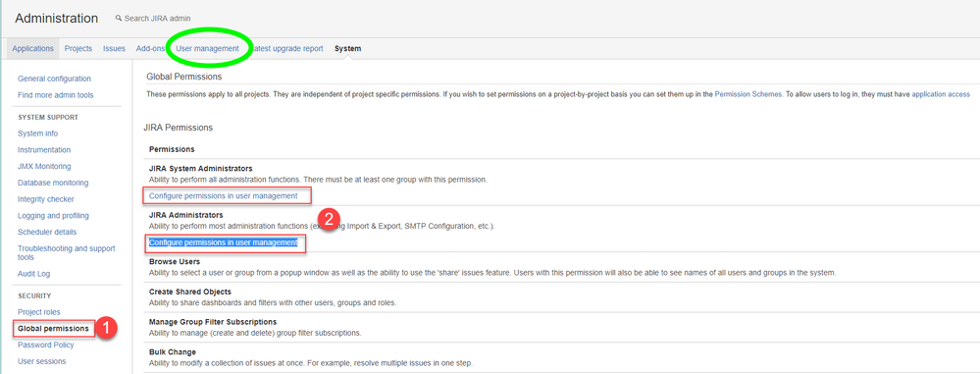Click the Permission Schemes link
The image size is (980, 374).
(x=748, y=94)
